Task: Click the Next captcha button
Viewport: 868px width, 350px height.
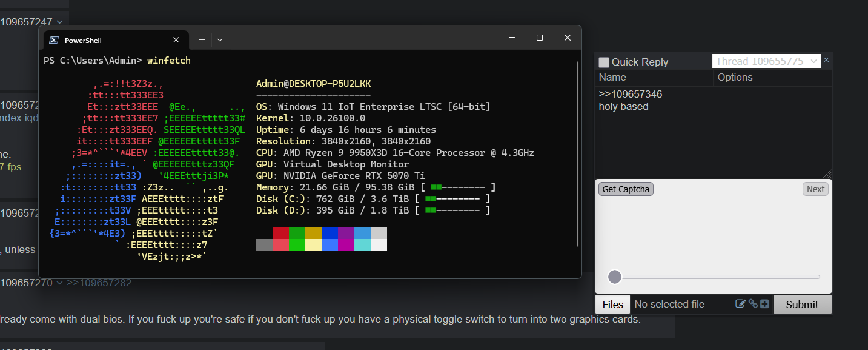Action: click(815, 189)
